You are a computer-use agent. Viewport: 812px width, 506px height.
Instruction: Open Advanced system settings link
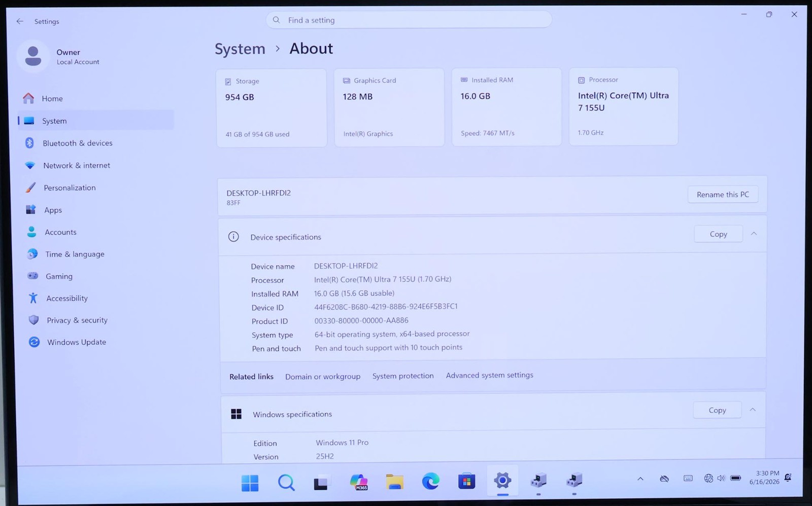pos(490,375)
